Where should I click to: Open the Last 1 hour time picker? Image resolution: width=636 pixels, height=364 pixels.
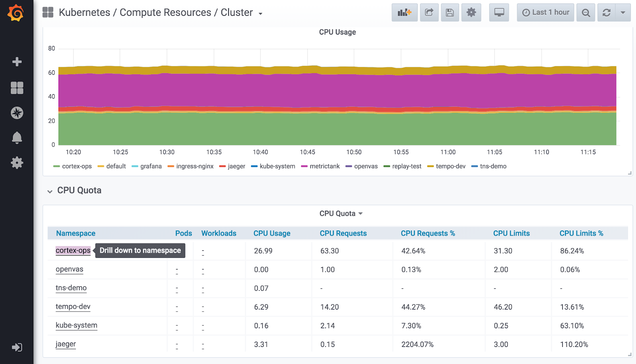545,12
